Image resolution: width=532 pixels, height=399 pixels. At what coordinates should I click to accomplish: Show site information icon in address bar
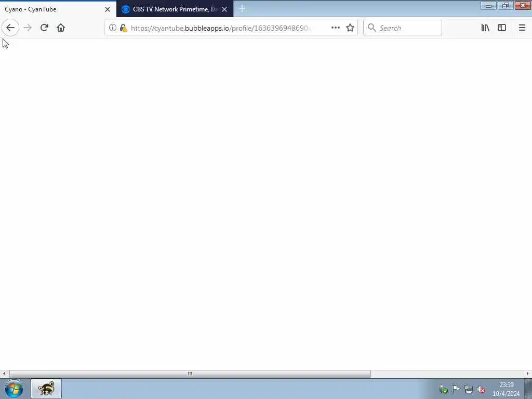point(113,28)
